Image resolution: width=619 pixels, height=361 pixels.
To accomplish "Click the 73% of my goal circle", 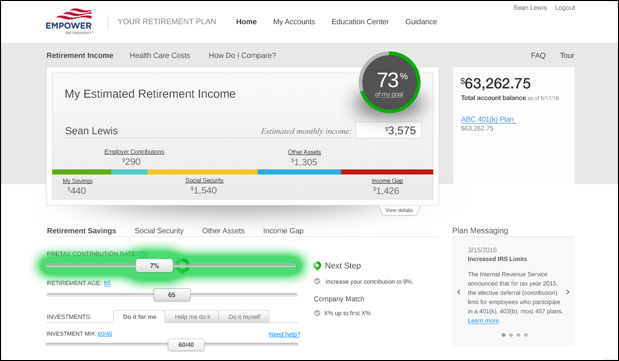I will pos(389,82).
